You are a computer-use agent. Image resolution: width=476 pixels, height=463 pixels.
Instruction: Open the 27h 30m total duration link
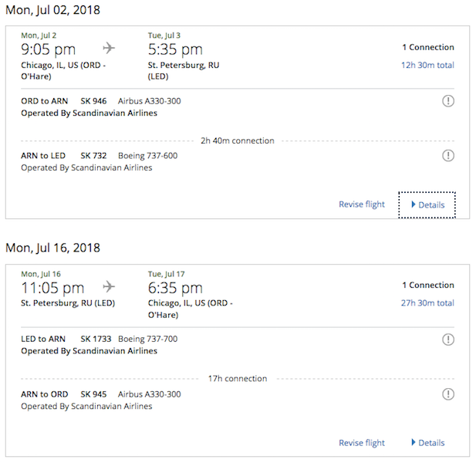(427, 303)
